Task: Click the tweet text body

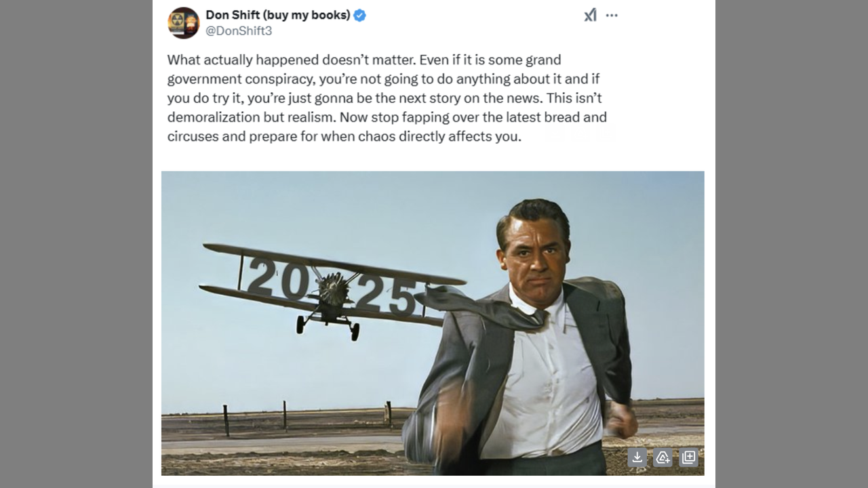Action: [387, 98]
